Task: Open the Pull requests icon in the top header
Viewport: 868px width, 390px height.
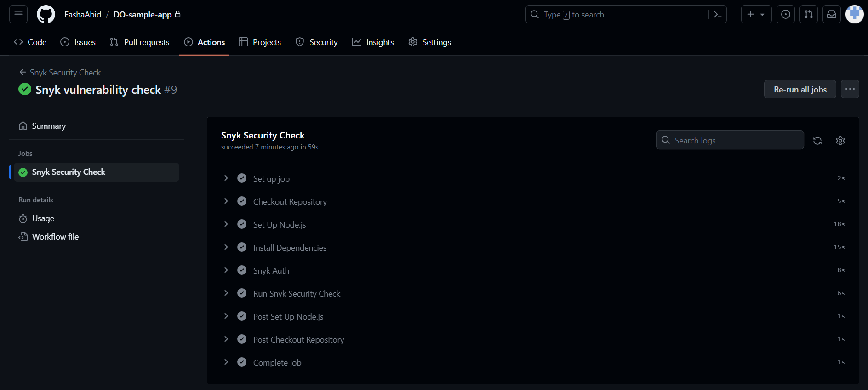Action: 809,14
